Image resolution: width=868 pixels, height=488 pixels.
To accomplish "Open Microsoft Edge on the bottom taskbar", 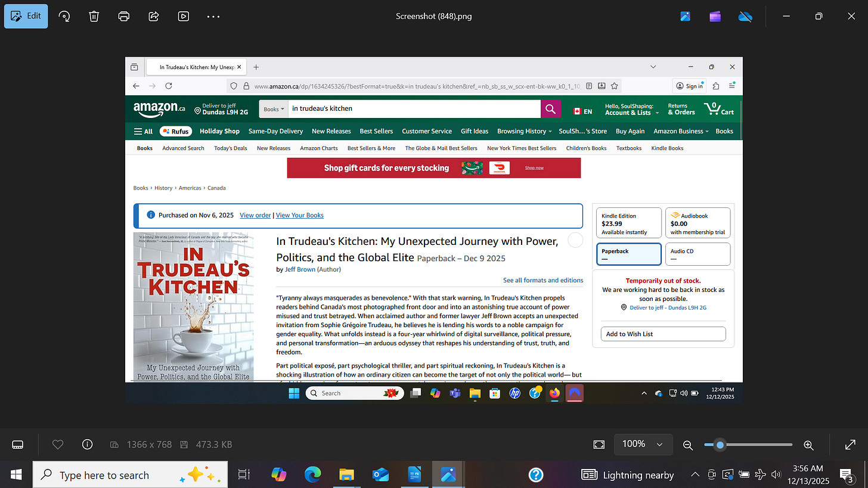I will click(312, 475).
